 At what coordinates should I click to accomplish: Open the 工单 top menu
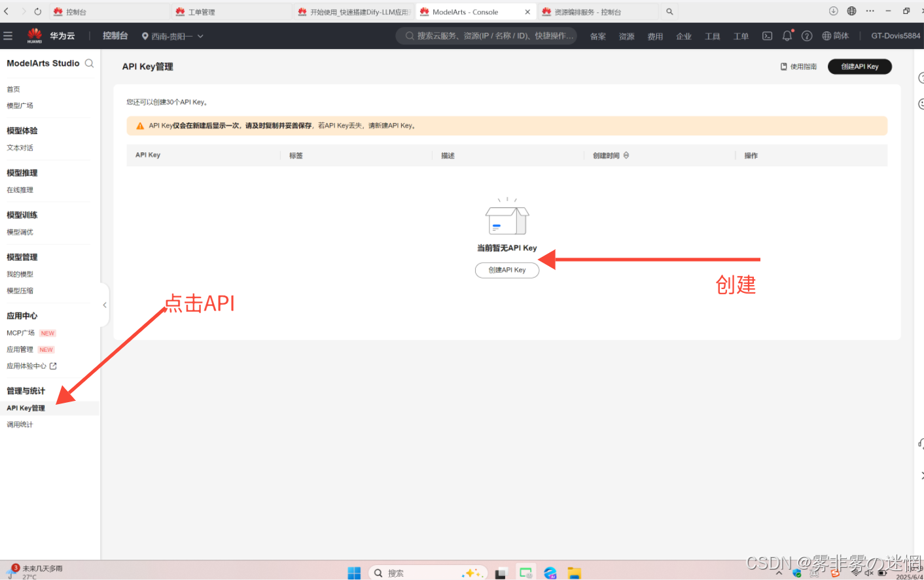[x=741, y=37]
